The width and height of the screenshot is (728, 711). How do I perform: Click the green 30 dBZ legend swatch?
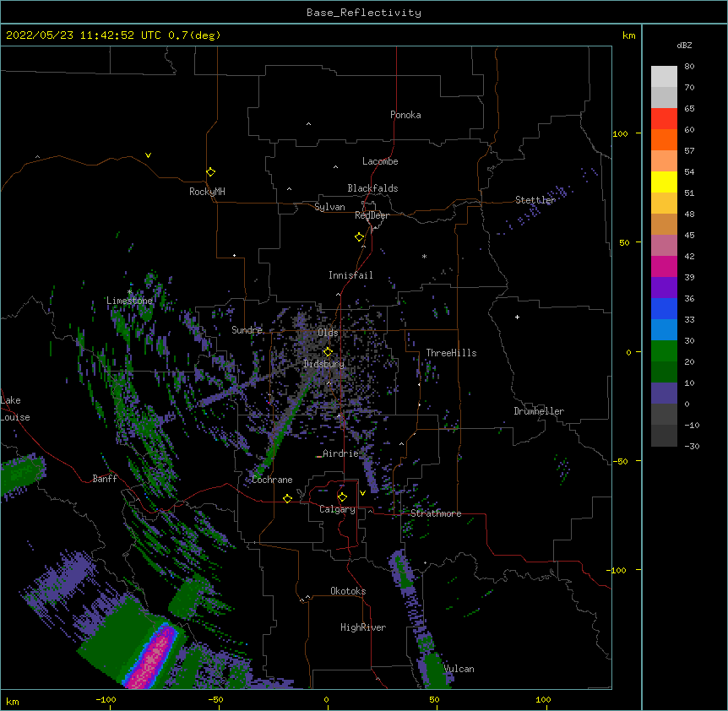pyautogui.click(x=664, y=351)
